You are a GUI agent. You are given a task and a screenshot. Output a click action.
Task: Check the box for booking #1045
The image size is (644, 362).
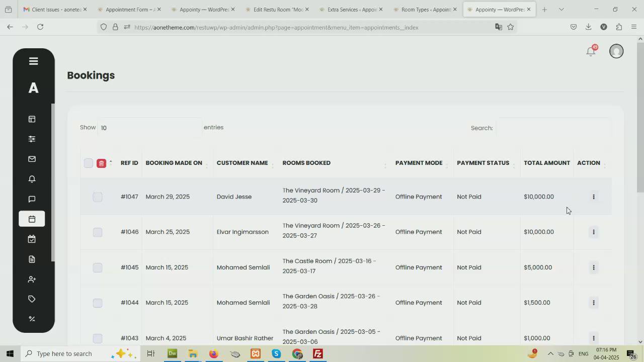coord(98,267)
